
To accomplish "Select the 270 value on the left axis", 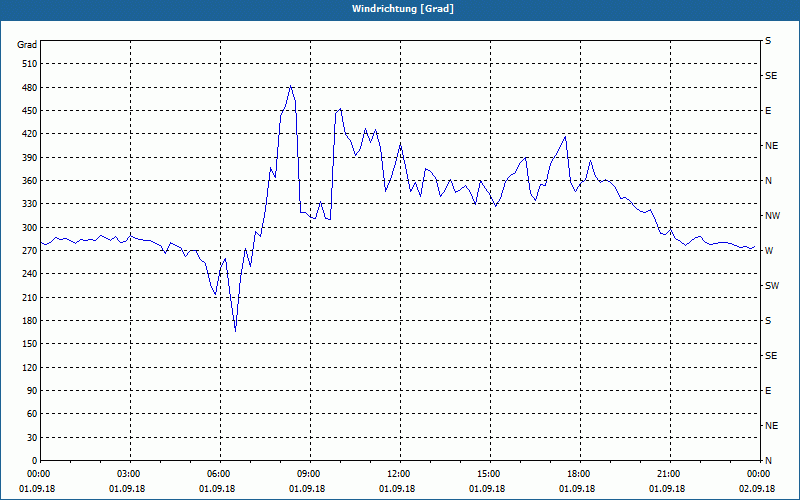I will (x=30, y=251).
